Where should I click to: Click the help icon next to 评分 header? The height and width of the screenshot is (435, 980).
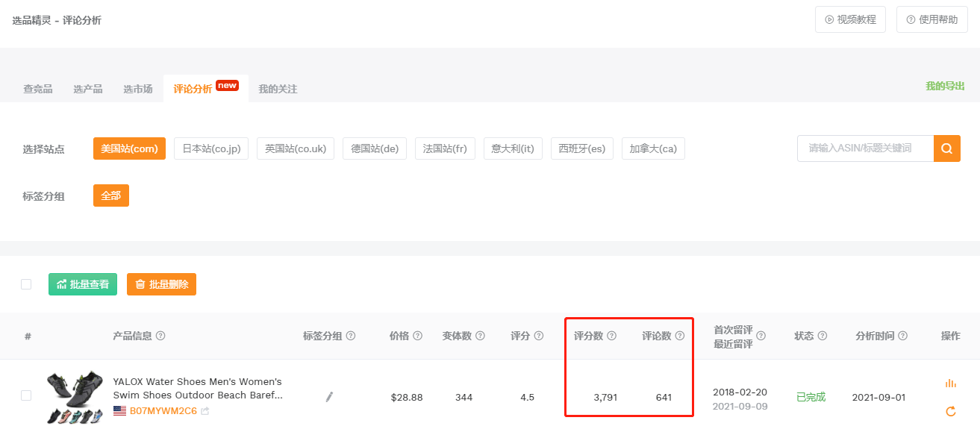[540, 336]
